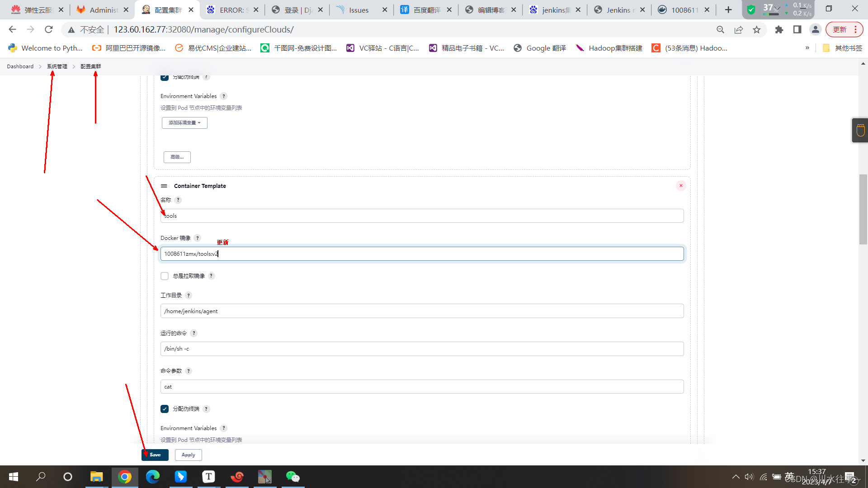
Task: Click the help icon beside 工作目录
Action: pos(189,296)
